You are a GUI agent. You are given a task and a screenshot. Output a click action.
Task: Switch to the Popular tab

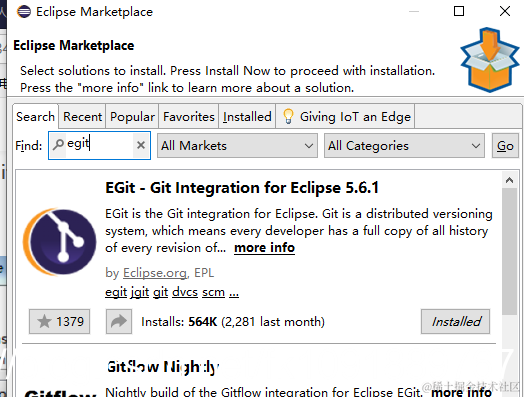(x=132, y=117)
